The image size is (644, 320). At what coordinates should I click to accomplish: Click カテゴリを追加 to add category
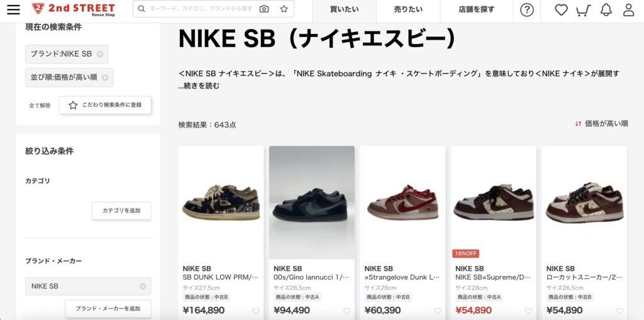(121, 211)
